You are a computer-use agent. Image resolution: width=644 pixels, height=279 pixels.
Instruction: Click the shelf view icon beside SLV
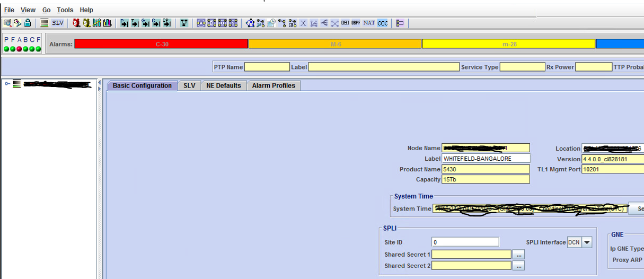pos(45,23)
